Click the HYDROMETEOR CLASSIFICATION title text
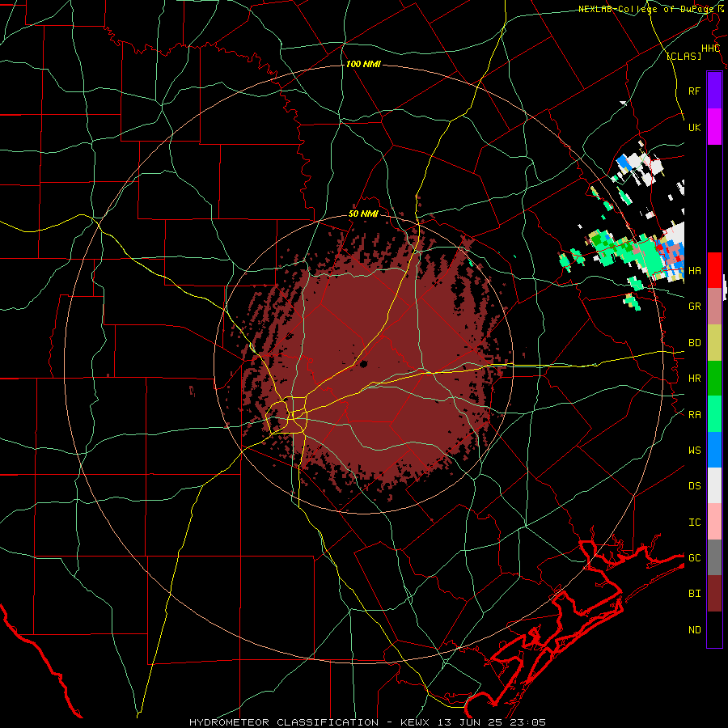 [284, 722]
